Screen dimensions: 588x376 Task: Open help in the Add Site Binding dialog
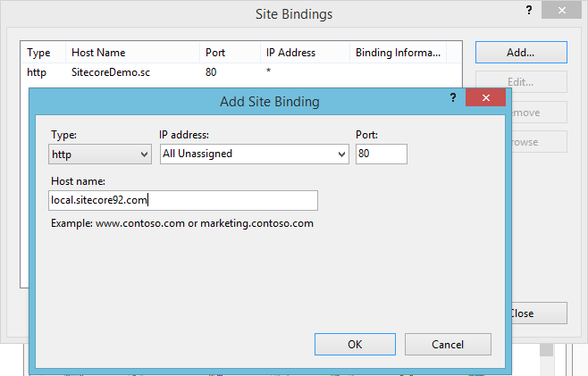[x=451, y=99]
